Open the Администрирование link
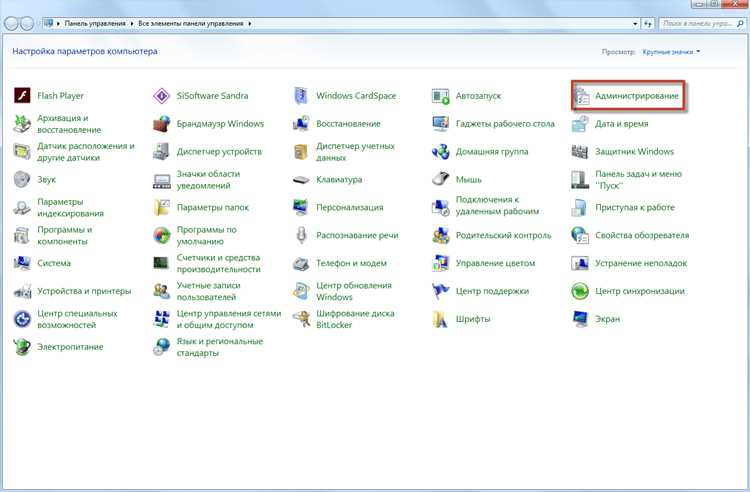This screenshot has height=492, width=750. pyautogui.click(x=637, y=96)
